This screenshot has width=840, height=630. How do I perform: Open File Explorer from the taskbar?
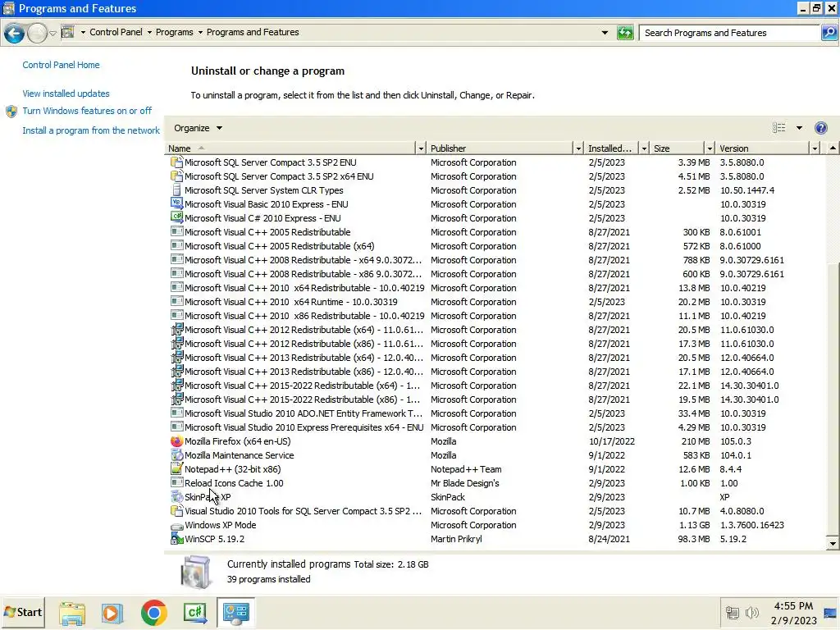[72, 613]
